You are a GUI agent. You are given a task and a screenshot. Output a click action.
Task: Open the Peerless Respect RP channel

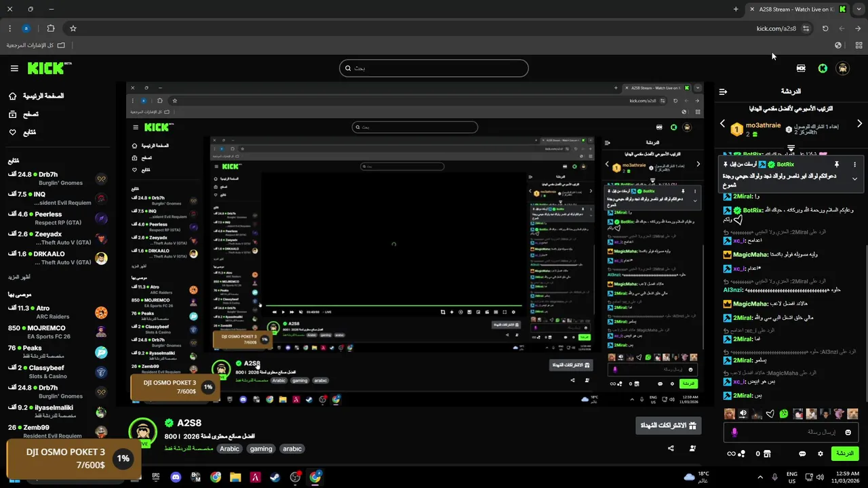(x=58, y=218)
